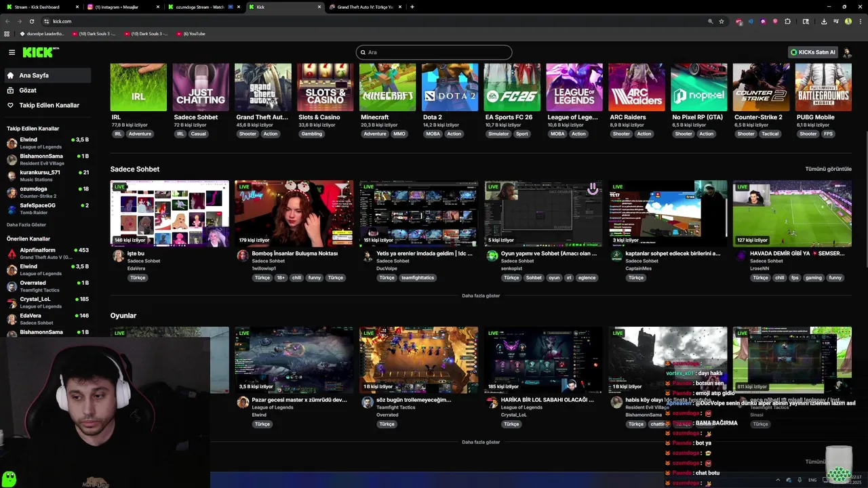Click Tümünü görüntüle for Sadece Sohbet
868x488 pixels.
tap(828, 169)
